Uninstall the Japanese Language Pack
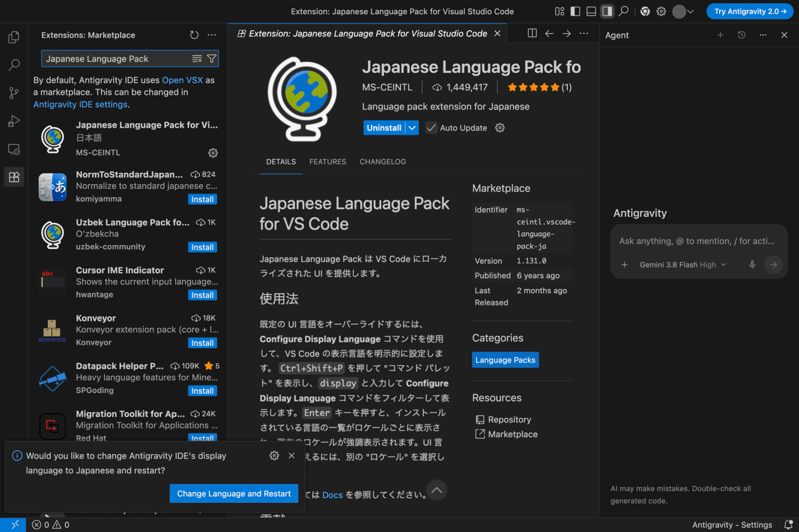Screen dimensions: 799x532 point(384,128)
